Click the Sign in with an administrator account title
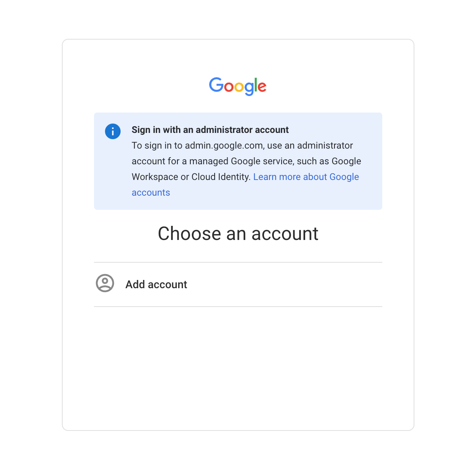Viewport: 452px width, 476px height. (210, 130)
